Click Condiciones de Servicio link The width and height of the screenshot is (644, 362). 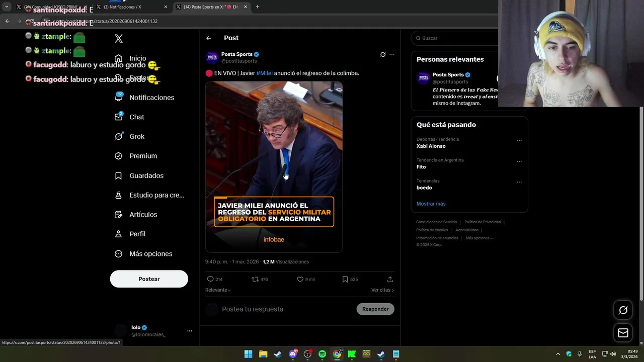click(x=436, y=222)
